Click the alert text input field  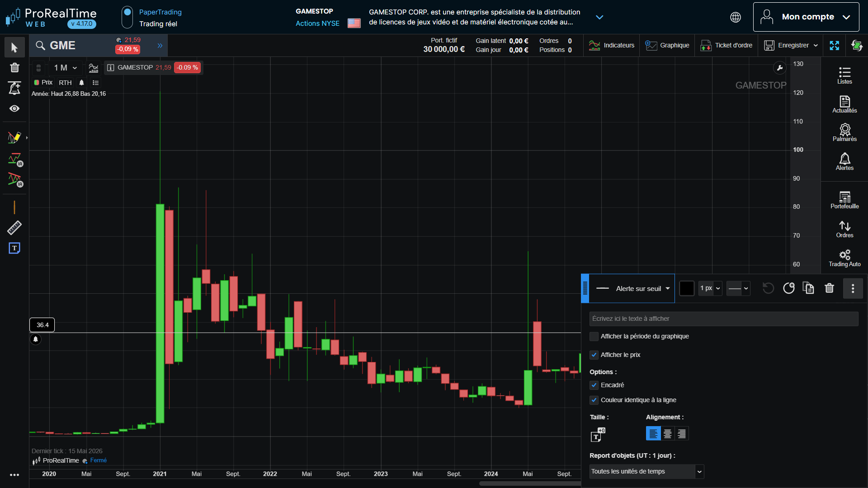click(x=724, y=319)
